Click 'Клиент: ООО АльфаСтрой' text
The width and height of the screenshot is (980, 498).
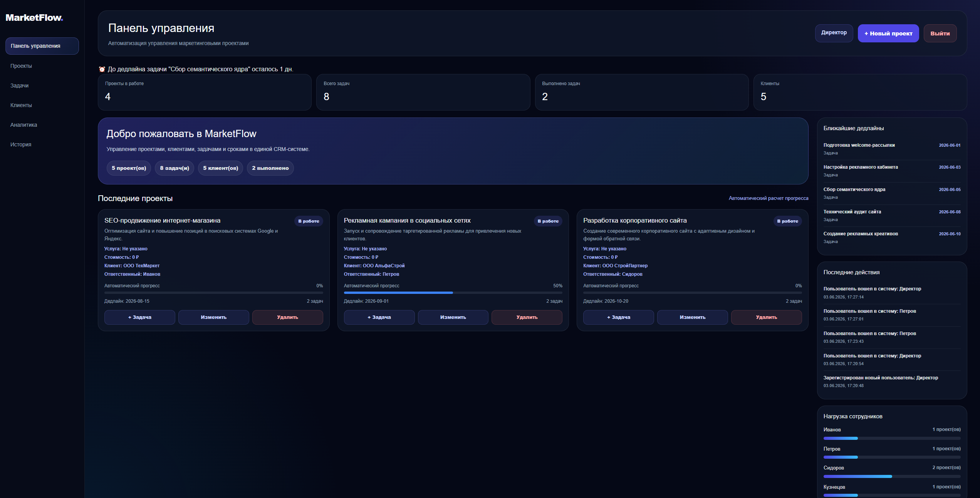[x=374, y=266]
